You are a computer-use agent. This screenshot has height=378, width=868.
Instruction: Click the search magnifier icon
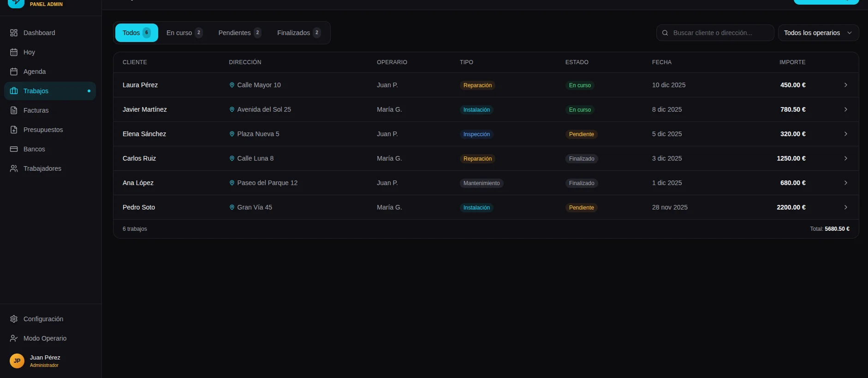click(665, 33)
